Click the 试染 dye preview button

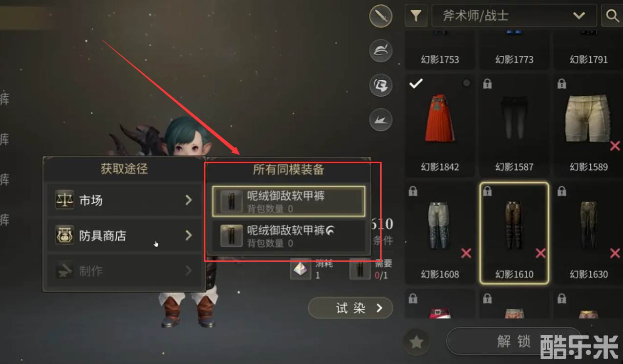click(350, 308)
